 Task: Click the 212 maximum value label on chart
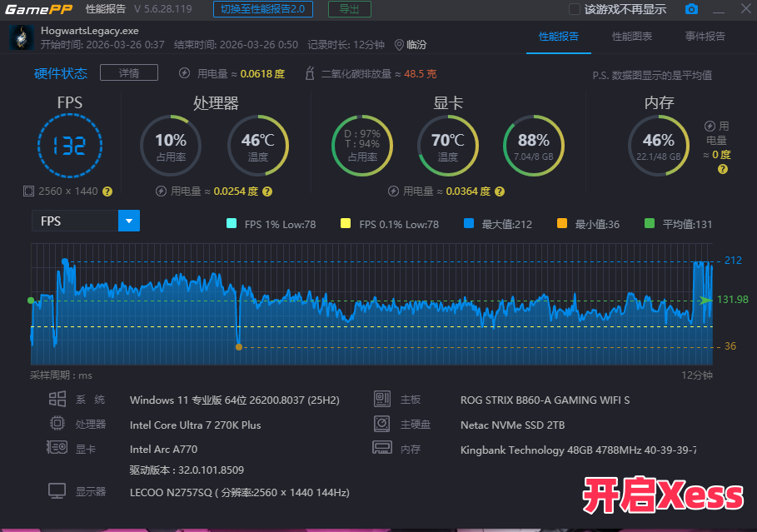tap(733, 261)
